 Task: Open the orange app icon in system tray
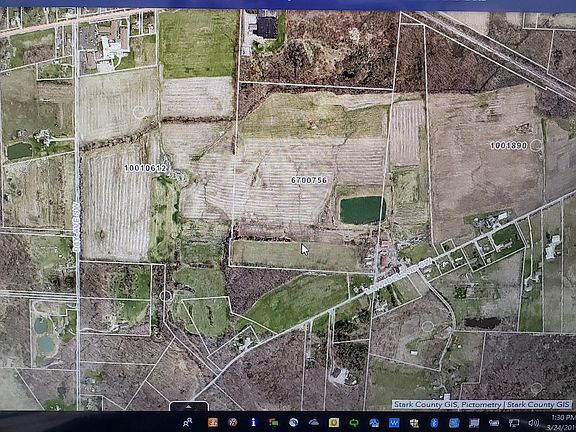213,422
